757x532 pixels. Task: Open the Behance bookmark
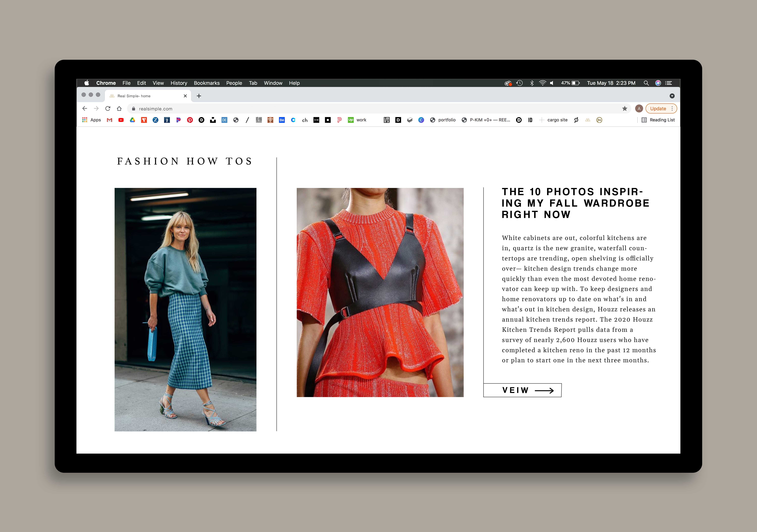[x=282, y=120]
